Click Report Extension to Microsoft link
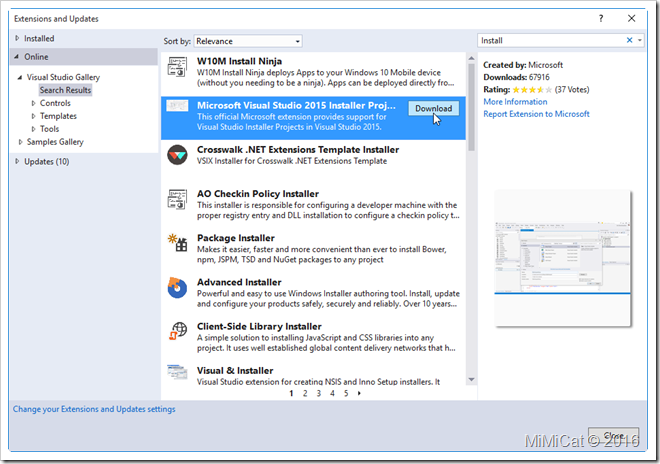The width and height of the screenshot is (660, 464). pyautogui.click(x=536, y=114)
